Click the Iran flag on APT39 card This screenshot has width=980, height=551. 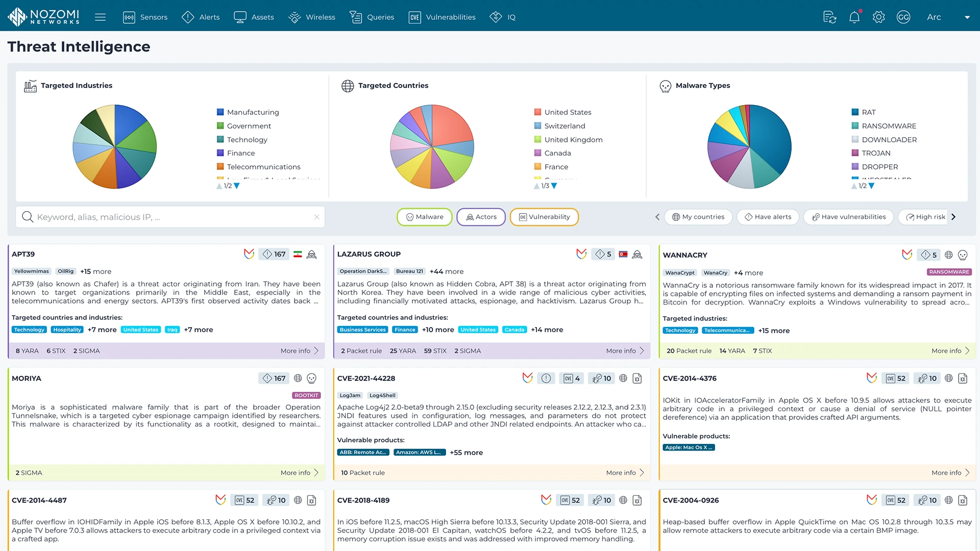click(x=298, y=254)
